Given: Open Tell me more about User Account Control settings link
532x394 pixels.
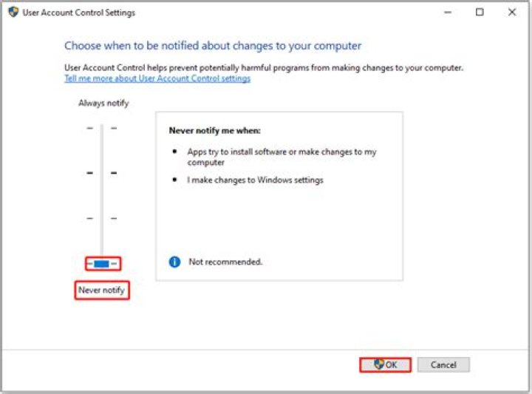Looking at the screenshot, I should [157, 78].
